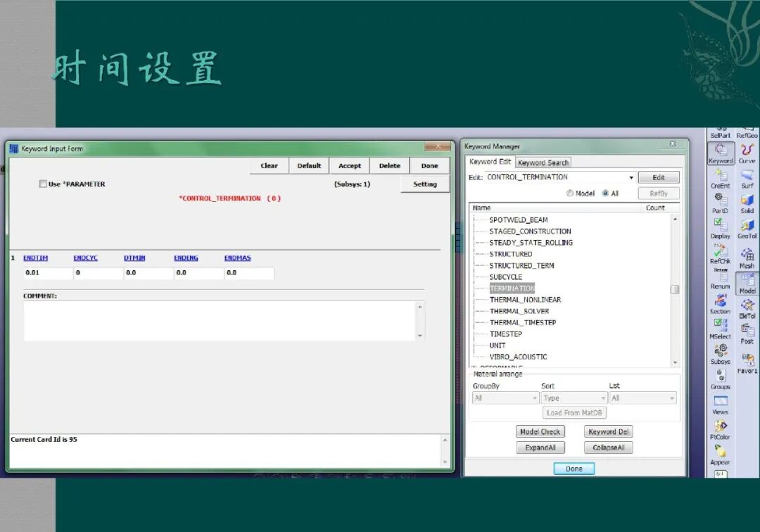Select THERMAL_SOLVER in the keyword list
The height and width of the screenshot is (532, 760).
[x=519, y=311]
